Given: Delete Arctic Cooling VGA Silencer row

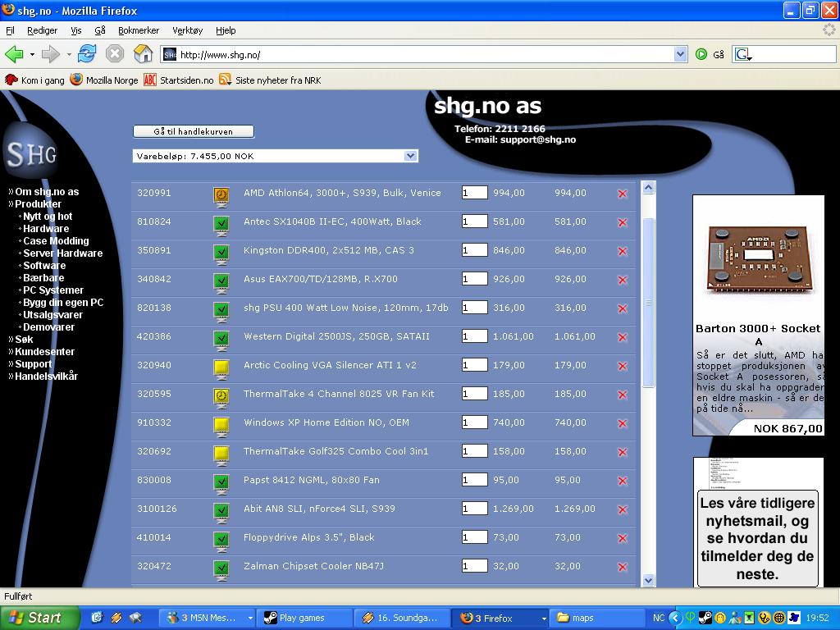Looking at the screenshot, I should (x=622, y=366).
